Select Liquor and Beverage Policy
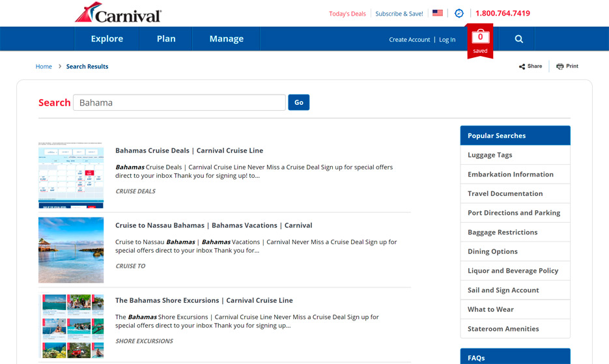609x364 pixels. pyautogui.click(x=515, y=271)
